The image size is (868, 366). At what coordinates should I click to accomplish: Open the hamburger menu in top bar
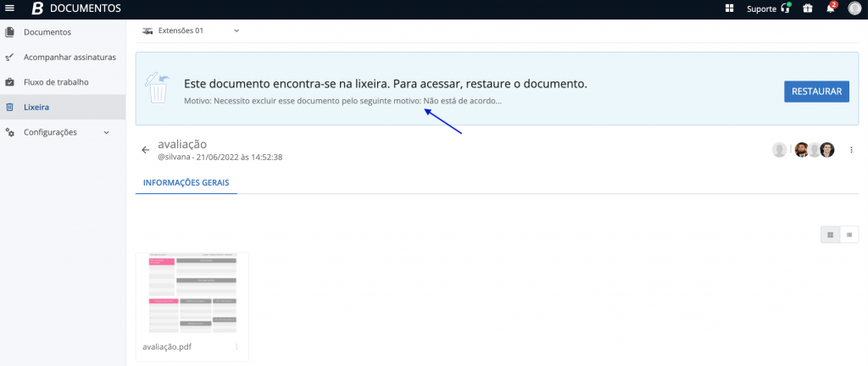[9, 8]
